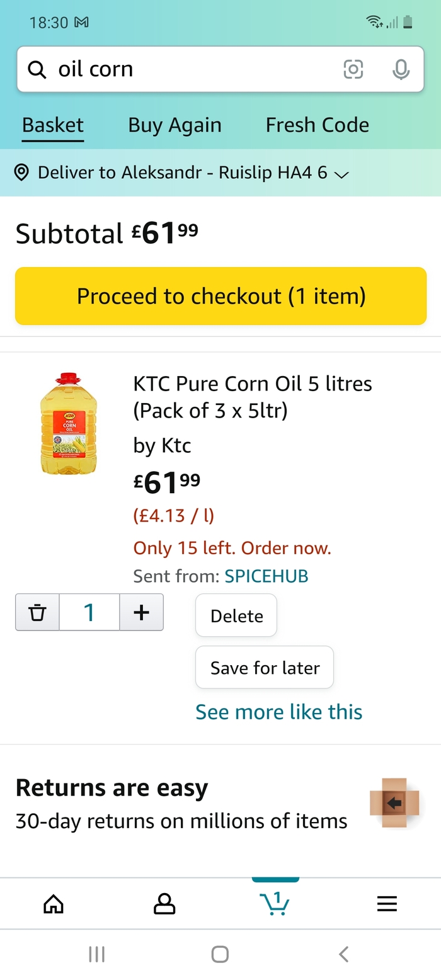Tap the camera lens search icon
The width and height of the screenshot is (441, 980).
353,69
